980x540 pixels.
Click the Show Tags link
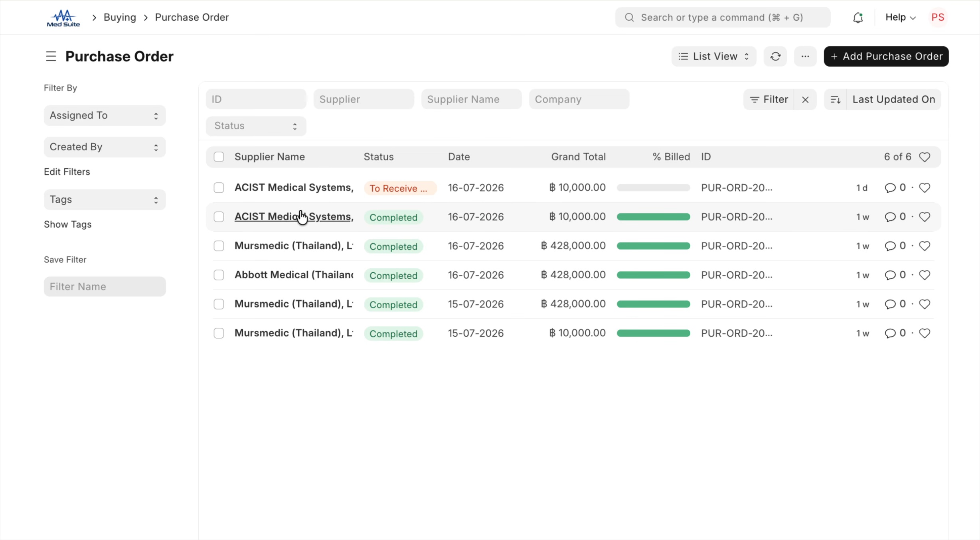[68, 225]
